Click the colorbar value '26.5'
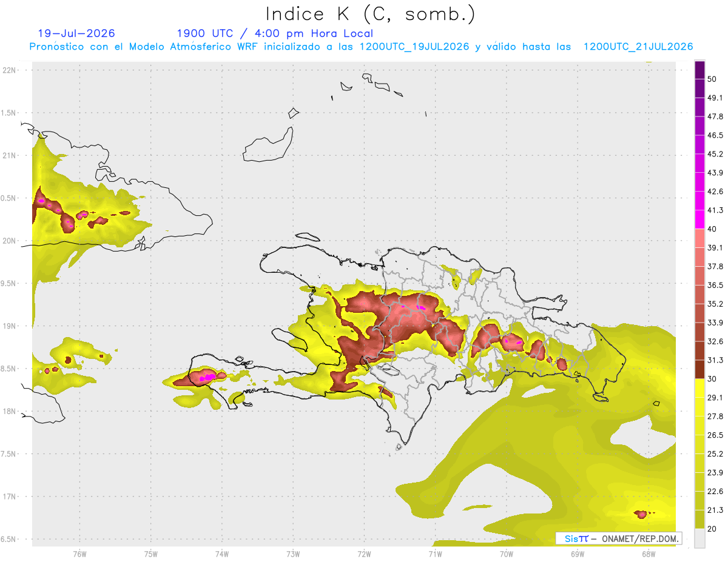This screenshot has width=728, height=562. pos(715,435)
